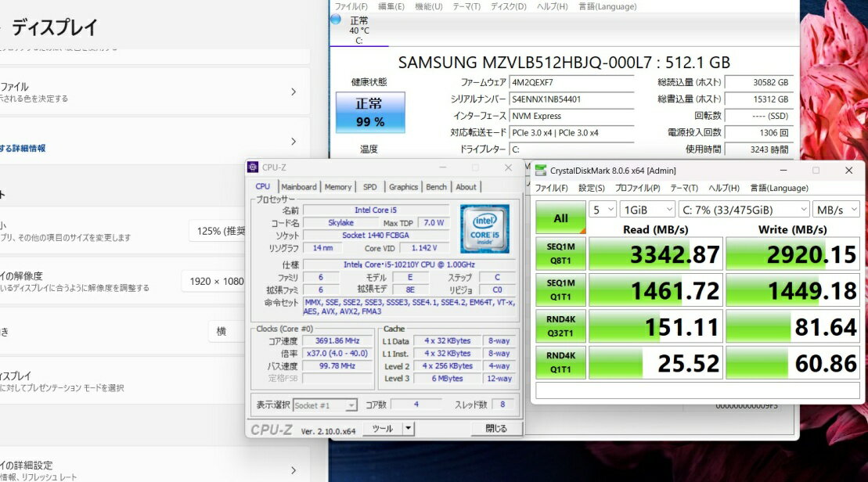
Task: Click the 3342.87 read result
Action: (655, 254)
